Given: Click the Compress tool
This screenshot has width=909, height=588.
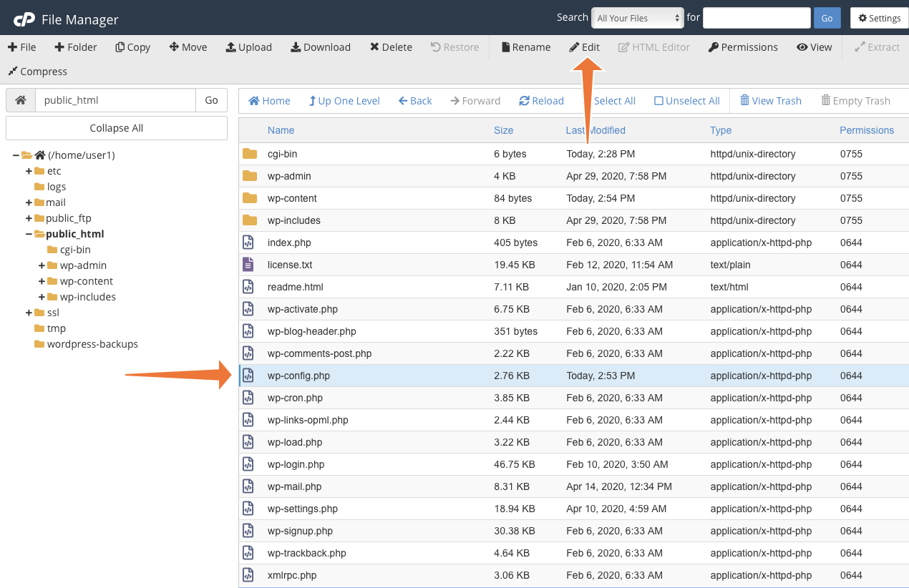Looking at the screenshot, I should [x=37, y=72].
